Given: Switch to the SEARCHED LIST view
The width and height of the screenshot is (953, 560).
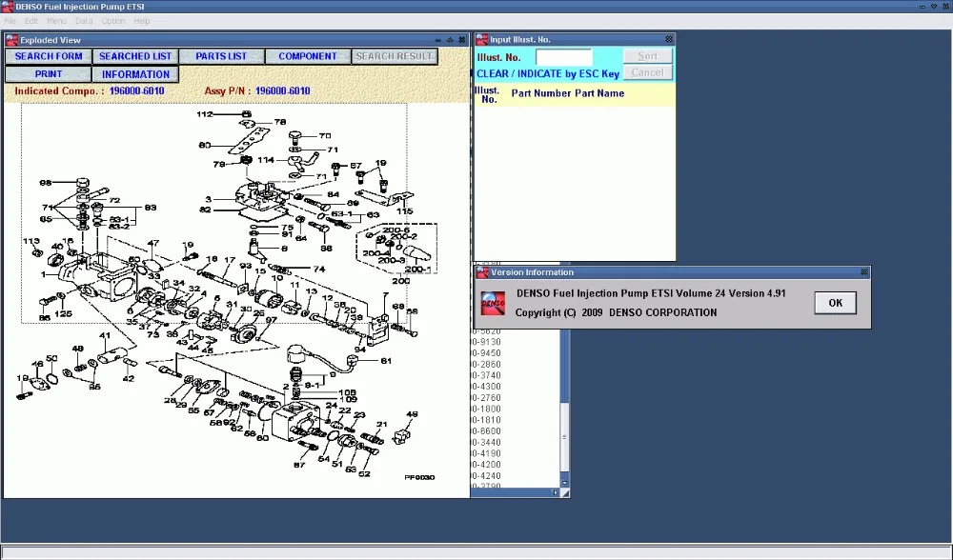Looking at the screenshot, I should coord(135,56).
